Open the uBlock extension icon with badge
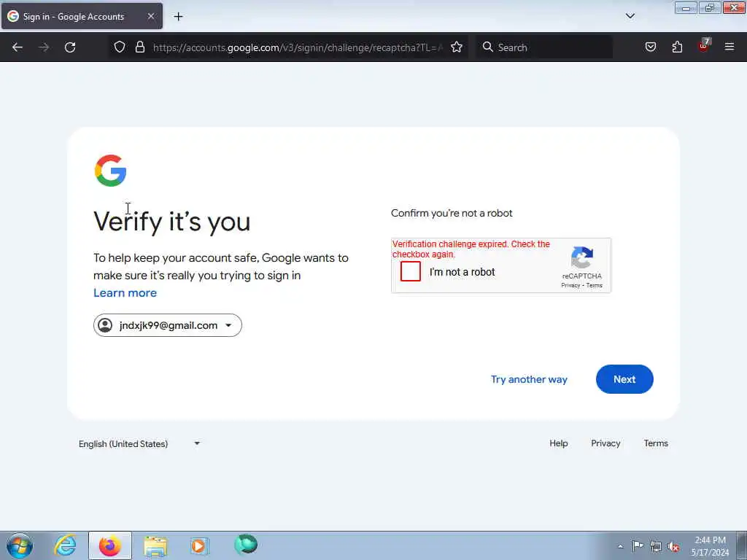The height and width of the screenshot is (560, 747). click(704, 46)
